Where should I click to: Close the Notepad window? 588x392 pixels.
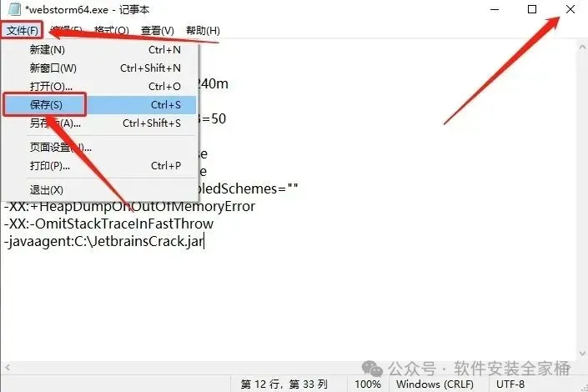570,9
